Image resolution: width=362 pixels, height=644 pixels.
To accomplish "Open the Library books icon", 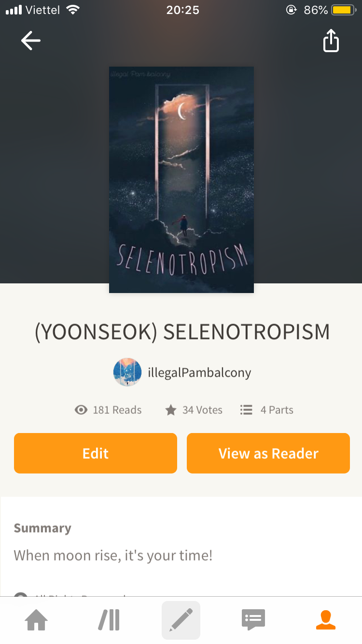I will (x=109, y=620).
